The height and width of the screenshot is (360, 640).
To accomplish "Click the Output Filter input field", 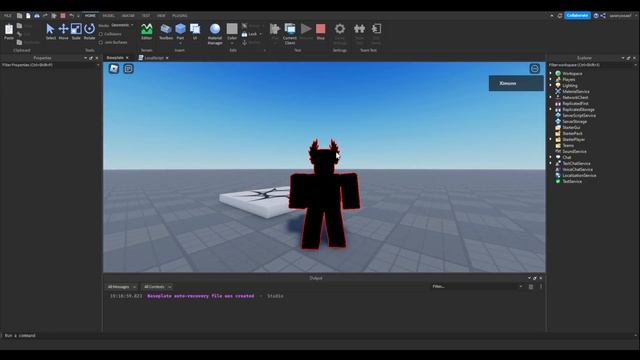I will (476, 287).
